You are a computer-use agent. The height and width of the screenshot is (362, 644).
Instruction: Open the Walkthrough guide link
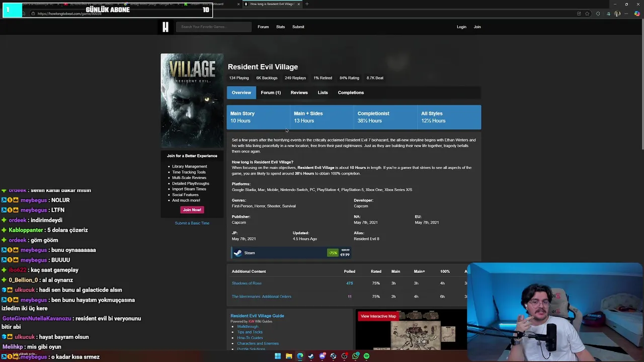point(248,326)
